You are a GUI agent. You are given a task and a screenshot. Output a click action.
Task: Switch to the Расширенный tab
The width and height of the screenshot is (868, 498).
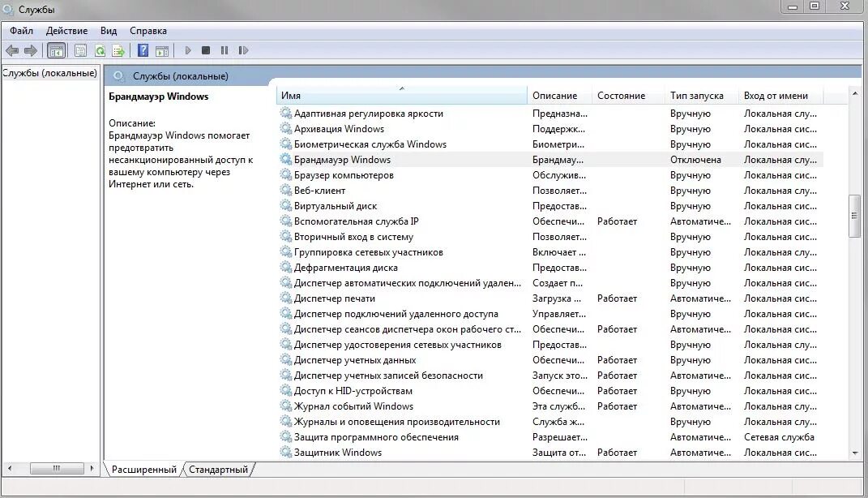144,469
